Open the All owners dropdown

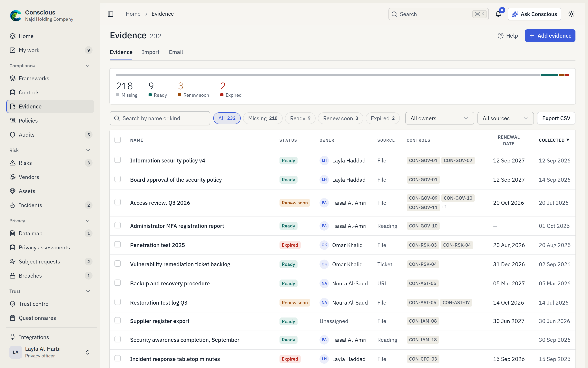click(439, 119)
